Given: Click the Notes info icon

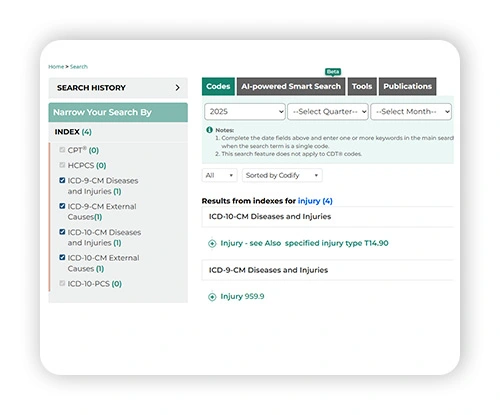Looking at the screenshot, I should 209,130.
